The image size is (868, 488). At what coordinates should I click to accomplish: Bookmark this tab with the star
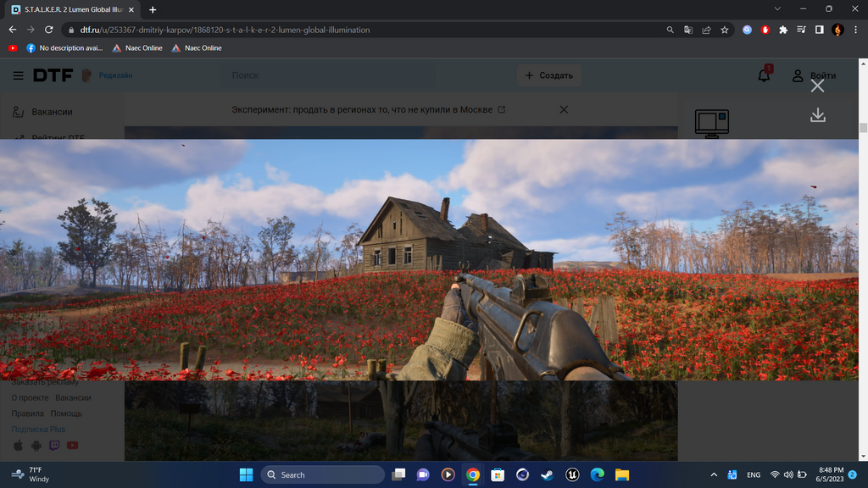[725, 30]
